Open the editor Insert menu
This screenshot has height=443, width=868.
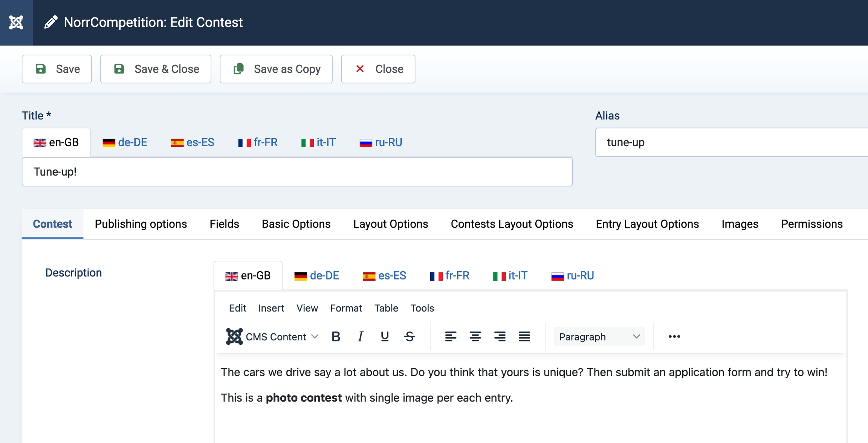click(271, 308)
